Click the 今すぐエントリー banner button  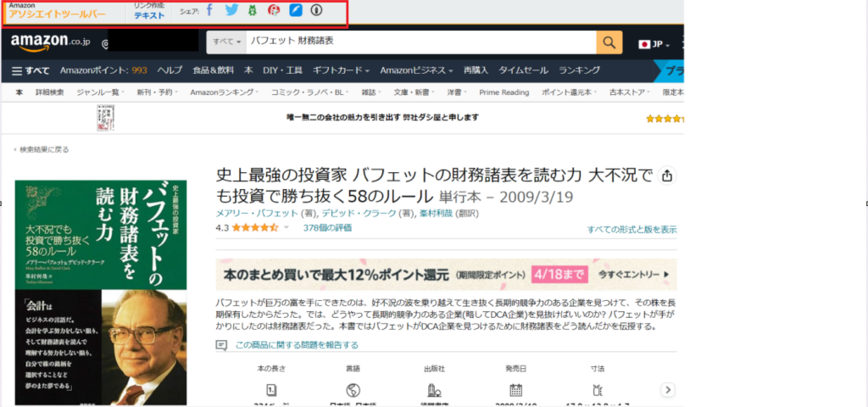tap(636, 275)
